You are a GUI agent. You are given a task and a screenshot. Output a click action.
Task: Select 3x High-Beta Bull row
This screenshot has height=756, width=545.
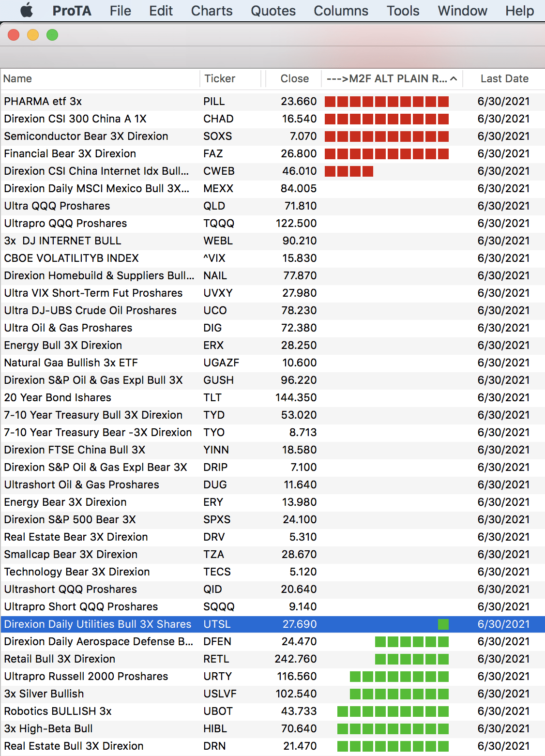[x=272, y=728]
